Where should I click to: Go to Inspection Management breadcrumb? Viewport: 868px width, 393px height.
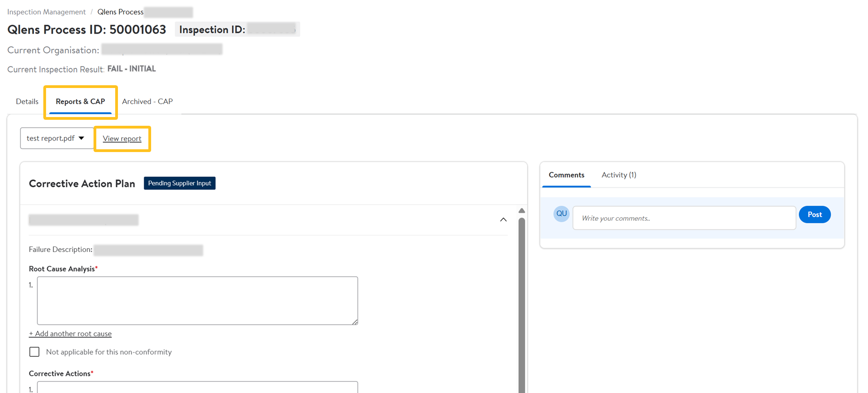click(x=47, y=12)
